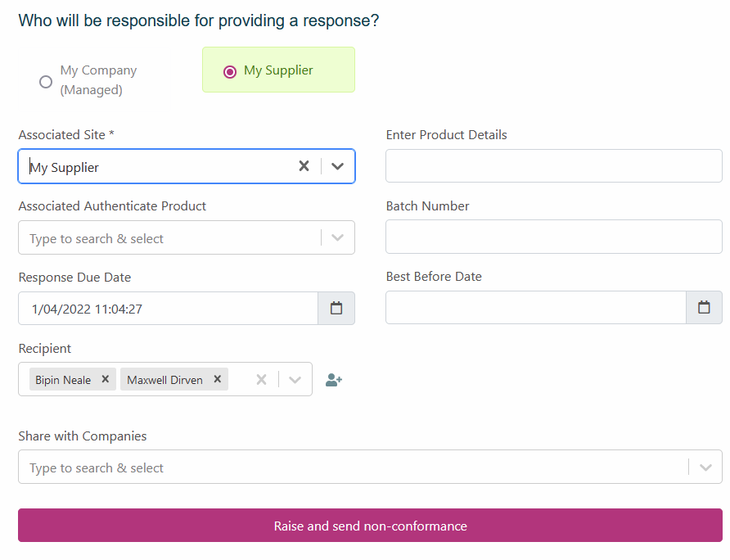
Task: Expand the Recipient dropdown chevron
Action: (x=295, y=380)
